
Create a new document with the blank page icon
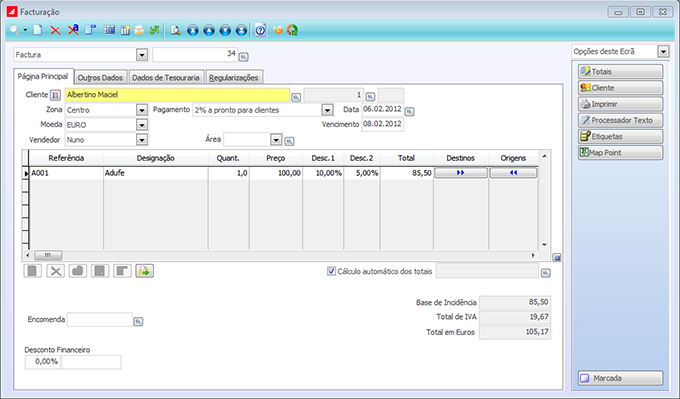[x=38, y=30]
